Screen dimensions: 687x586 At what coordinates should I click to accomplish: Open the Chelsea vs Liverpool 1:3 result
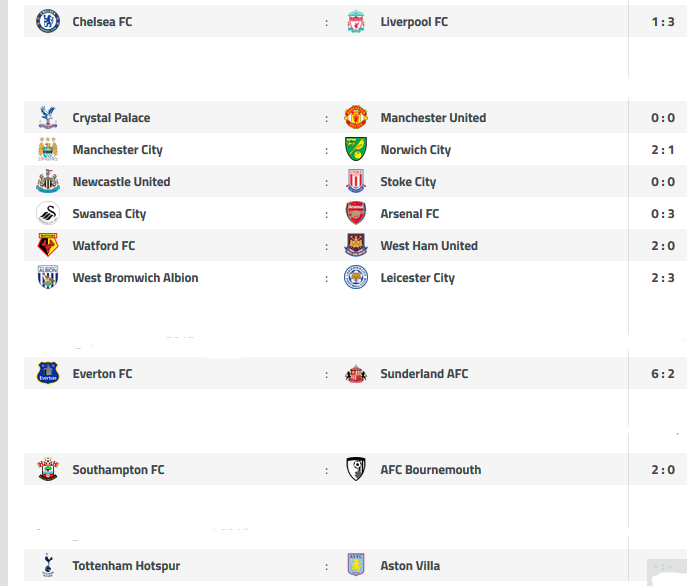[x=663, y=22]
